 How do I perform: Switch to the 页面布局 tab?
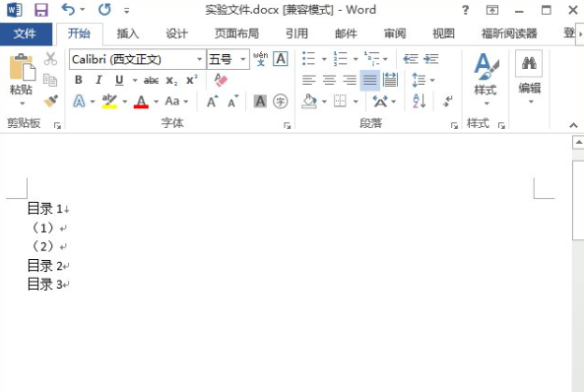pyautogui.click(x=236, y=33)
